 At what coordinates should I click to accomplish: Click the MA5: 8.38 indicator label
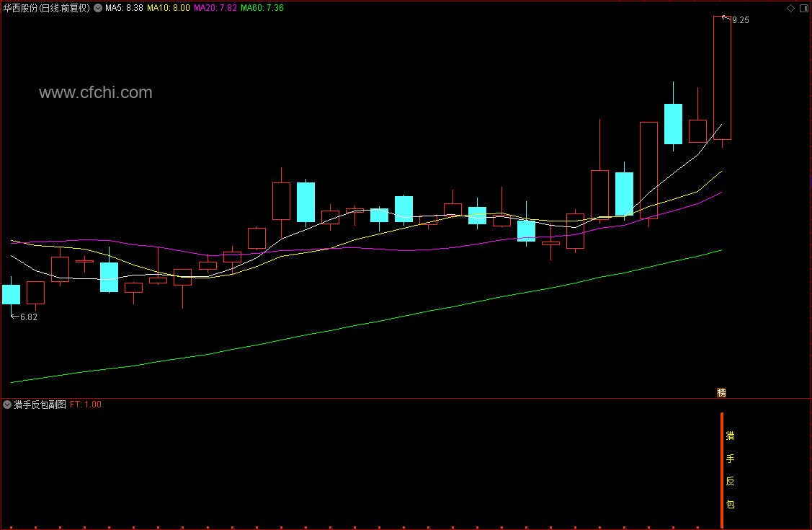click(124, 8)
